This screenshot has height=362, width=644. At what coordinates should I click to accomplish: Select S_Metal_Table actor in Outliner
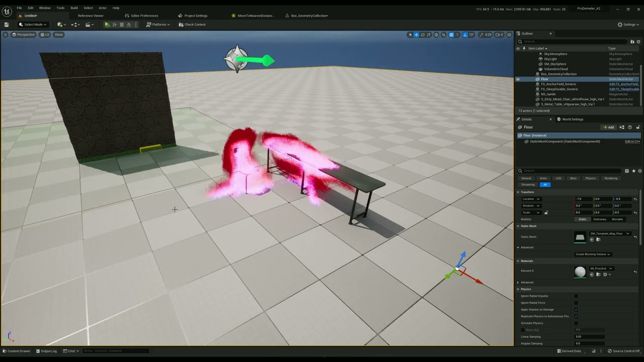pos(568,104)
